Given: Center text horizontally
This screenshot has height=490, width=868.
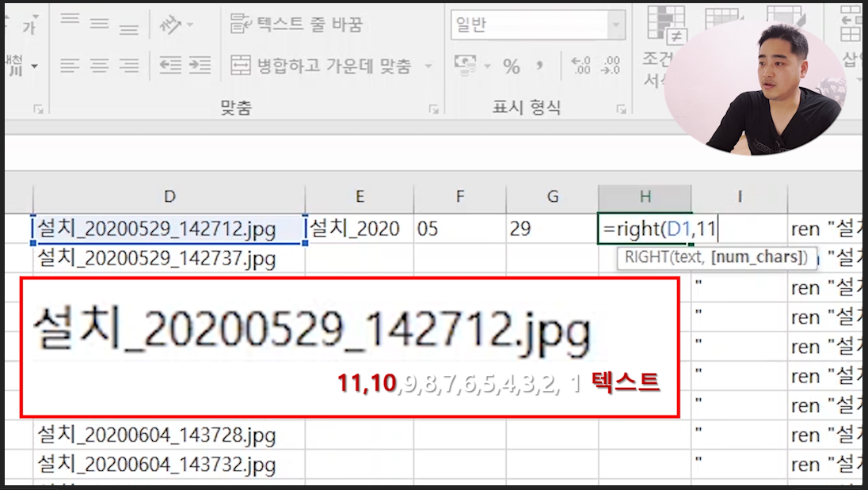Looking at the screenshot, I should [x=99, y=66].
